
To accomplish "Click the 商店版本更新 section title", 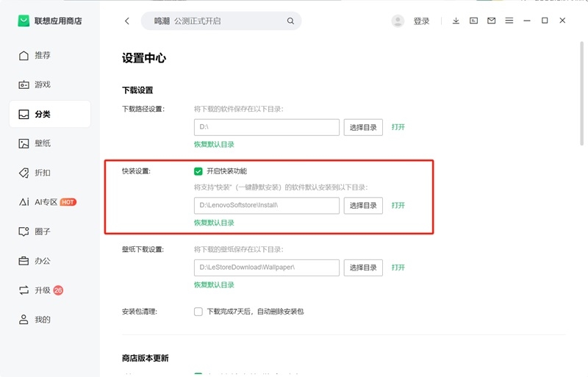I will tap(145, 358).
